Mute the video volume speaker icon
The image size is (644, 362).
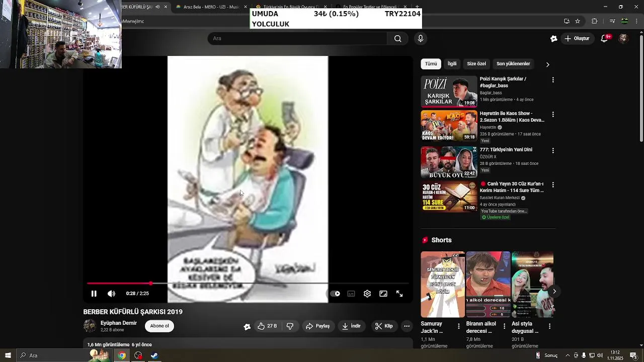(x=111, y=294)
